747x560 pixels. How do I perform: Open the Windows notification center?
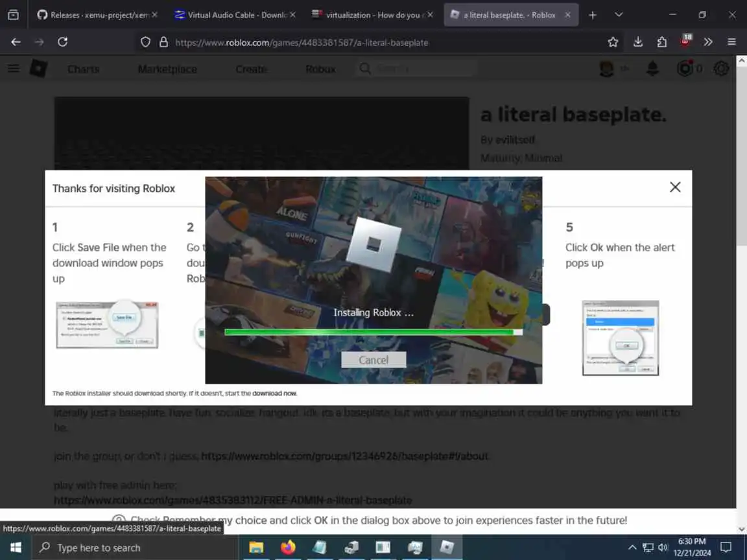point(726,547)
